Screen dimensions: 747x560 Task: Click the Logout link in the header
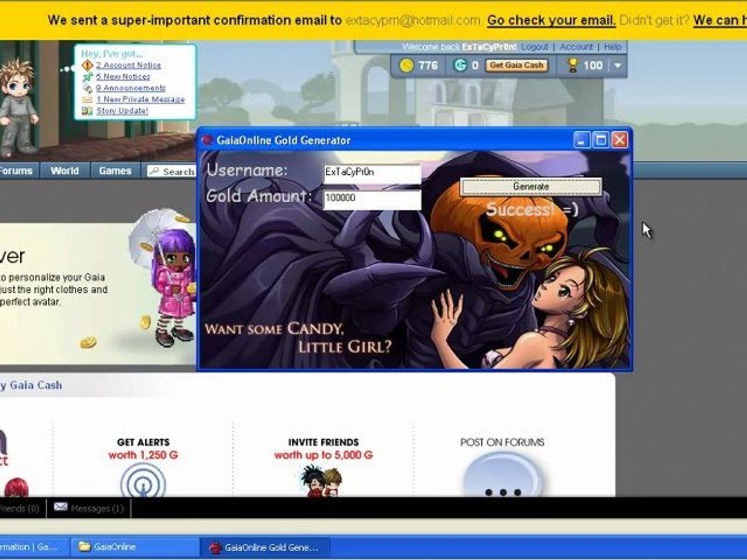tap(534, 47)
